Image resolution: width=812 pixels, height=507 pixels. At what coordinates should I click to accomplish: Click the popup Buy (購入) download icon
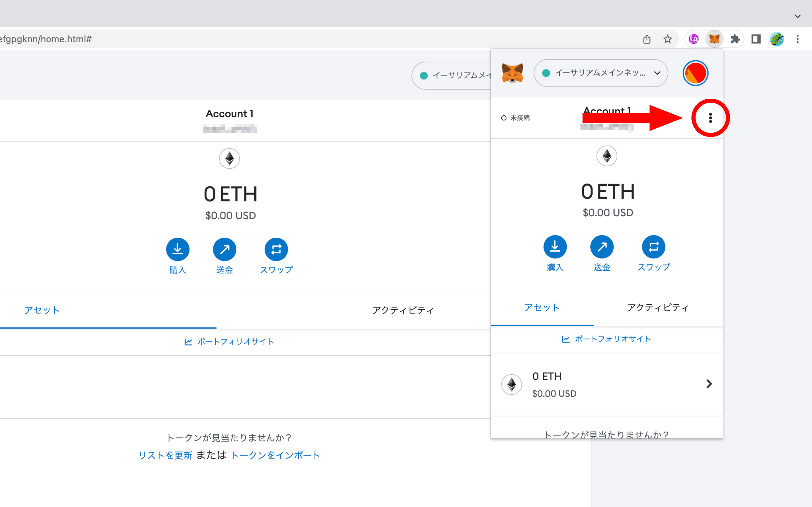[555, 247]
